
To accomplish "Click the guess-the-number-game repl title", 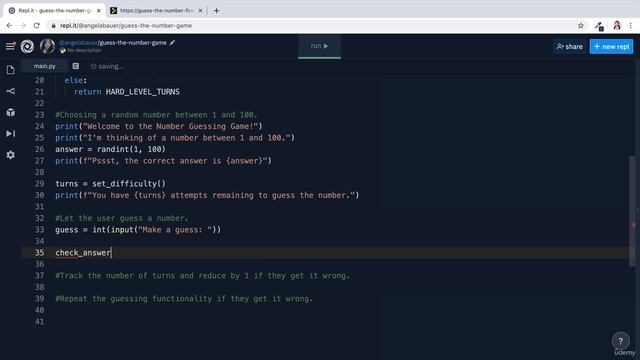I will pyautogui.click(x=133, y=42).
